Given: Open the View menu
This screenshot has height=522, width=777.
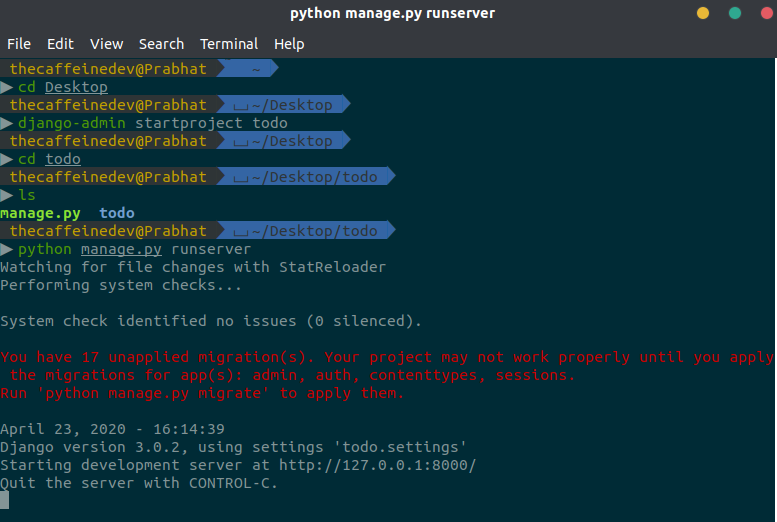Looking at the screenshot, I should coord(106,44).
